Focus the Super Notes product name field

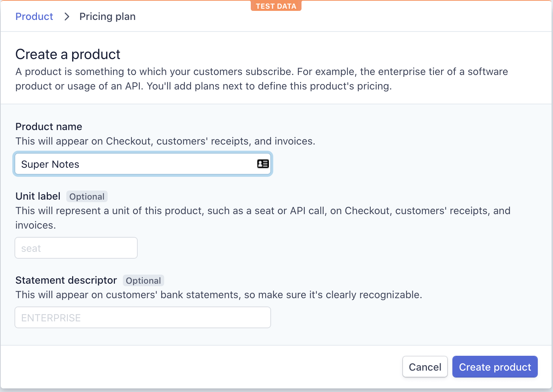click(143, 164)
